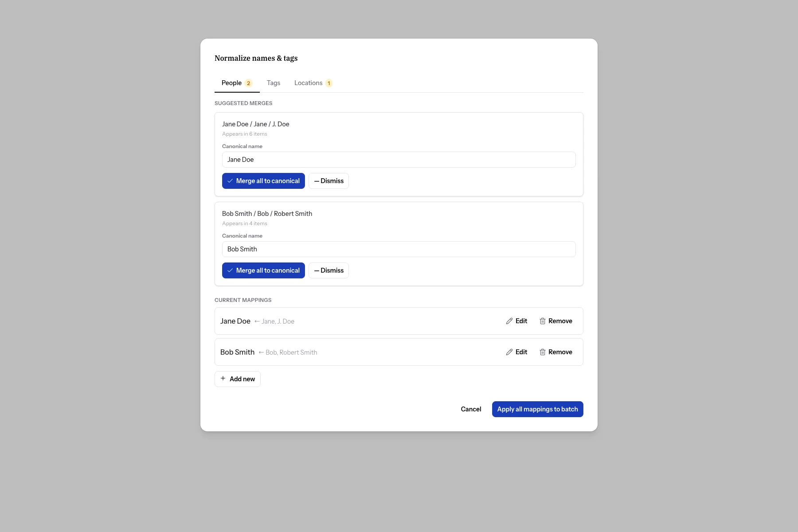Open the Locations tab
Image resolution: width=798 pixels, height=532 pixels.
coord(309,83)
